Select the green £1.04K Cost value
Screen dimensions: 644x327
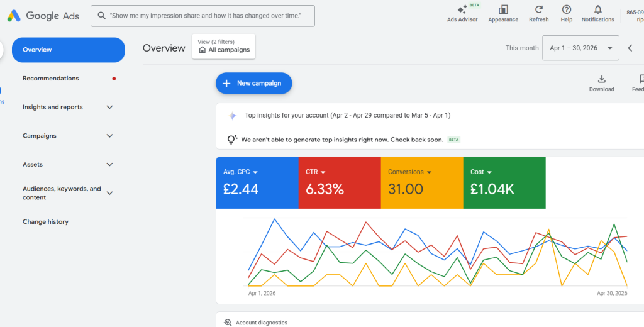point(492,189)
